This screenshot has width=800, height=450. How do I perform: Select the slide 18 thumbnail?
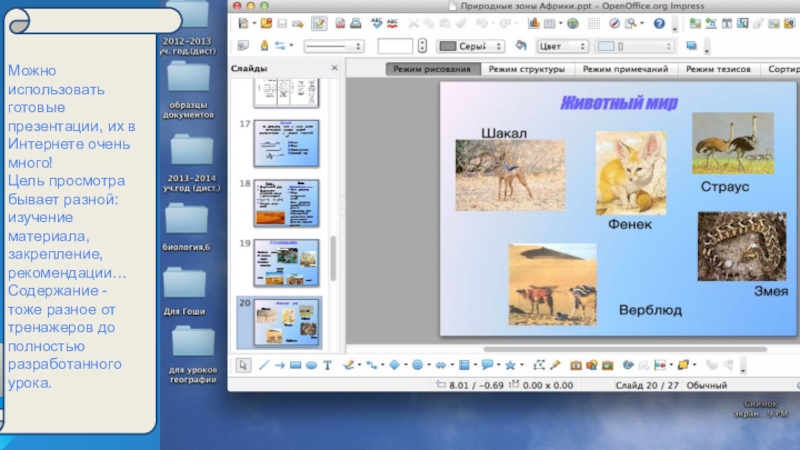coord(286,202)
